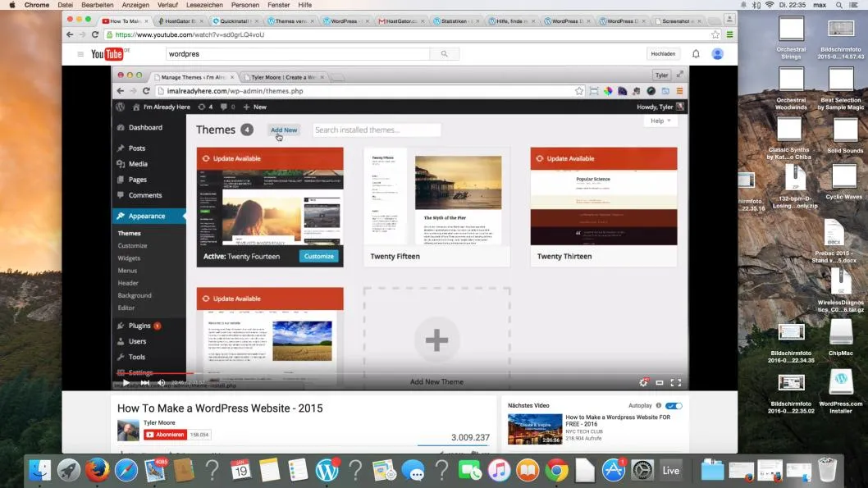Viewport: 868px width, 488px height.
Task: Click the Chrome address bar URL
Action: (x=190, y=34)
